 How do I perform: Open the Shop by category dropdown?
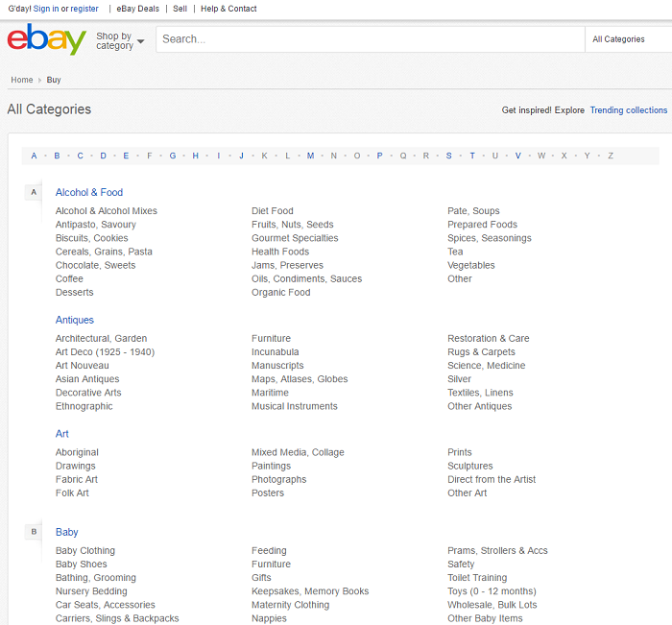click(x=120, y=41)
